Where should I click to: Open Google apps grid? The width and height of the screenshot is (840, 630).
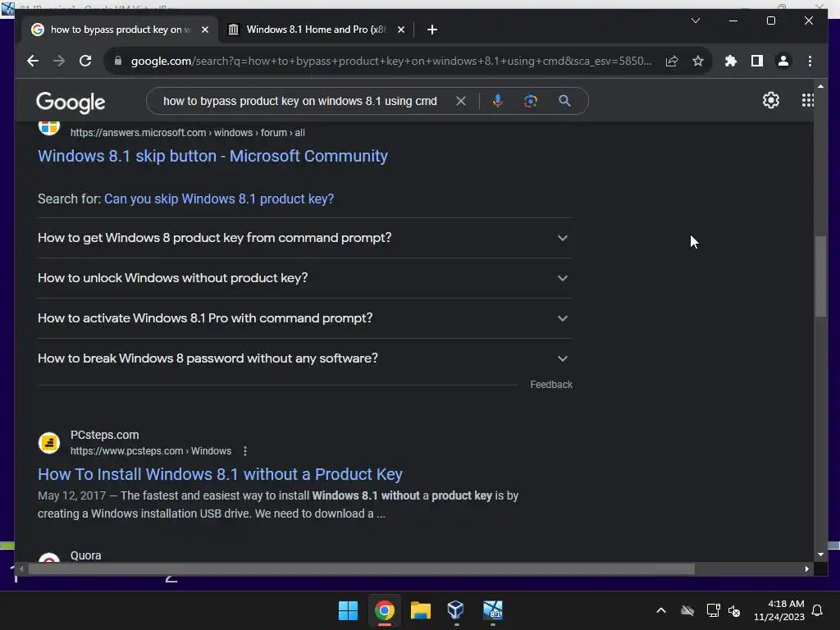coord(808,100)
